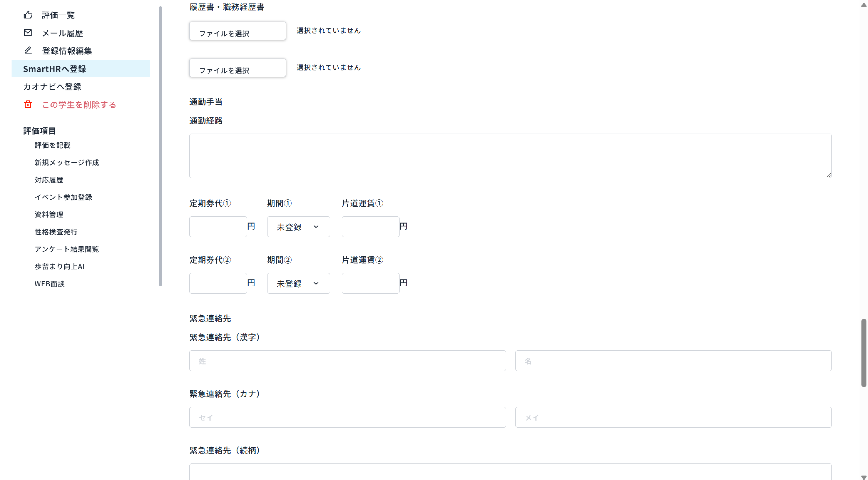Open the WEB面談 page
This screenshot has width=868, height=480.
[49, 284]
